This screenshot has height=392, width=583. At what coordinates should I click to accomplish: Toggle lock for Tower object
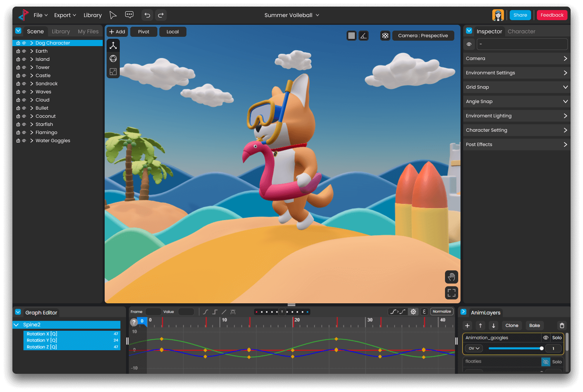pyautogui.click(x=18, y=67)
